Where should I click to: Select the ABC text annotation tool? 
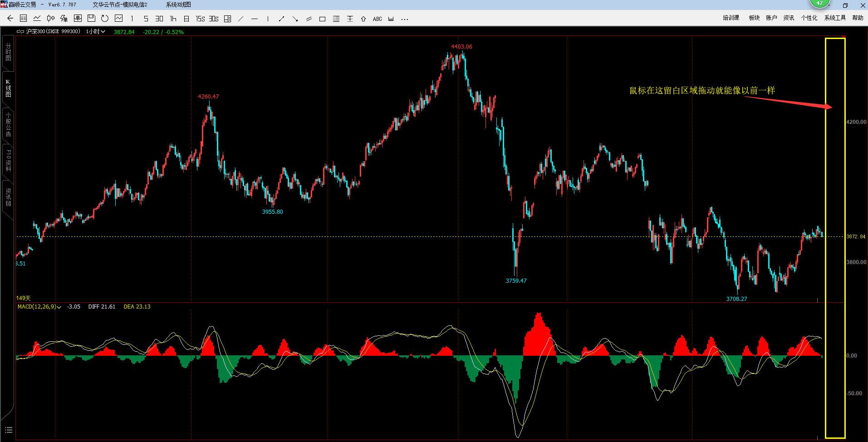point(377,19)
